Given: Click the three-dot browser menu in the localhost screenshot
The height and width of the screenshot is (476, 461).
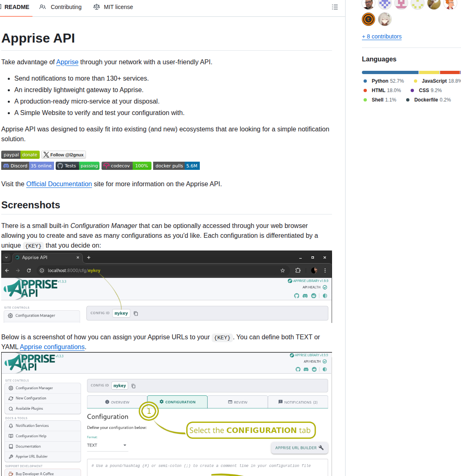Looking at the screenshot, I should (325, 271).
